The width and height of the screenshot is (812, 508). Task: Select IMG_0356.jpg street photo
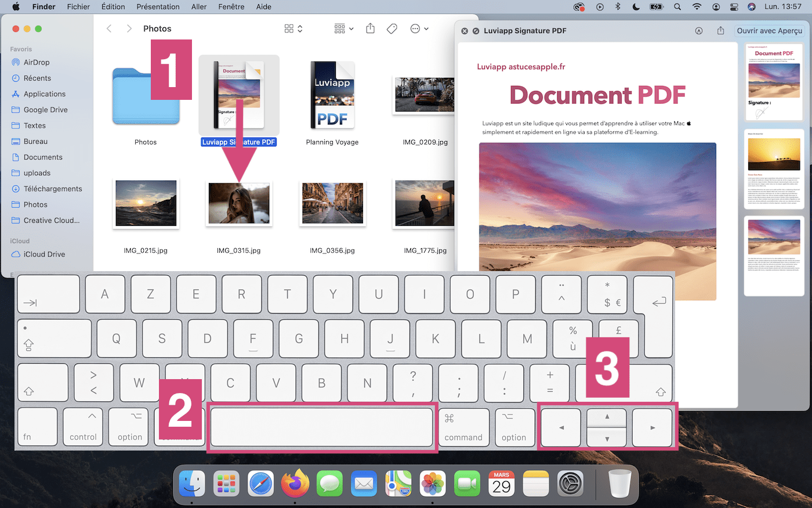(332, 203)
